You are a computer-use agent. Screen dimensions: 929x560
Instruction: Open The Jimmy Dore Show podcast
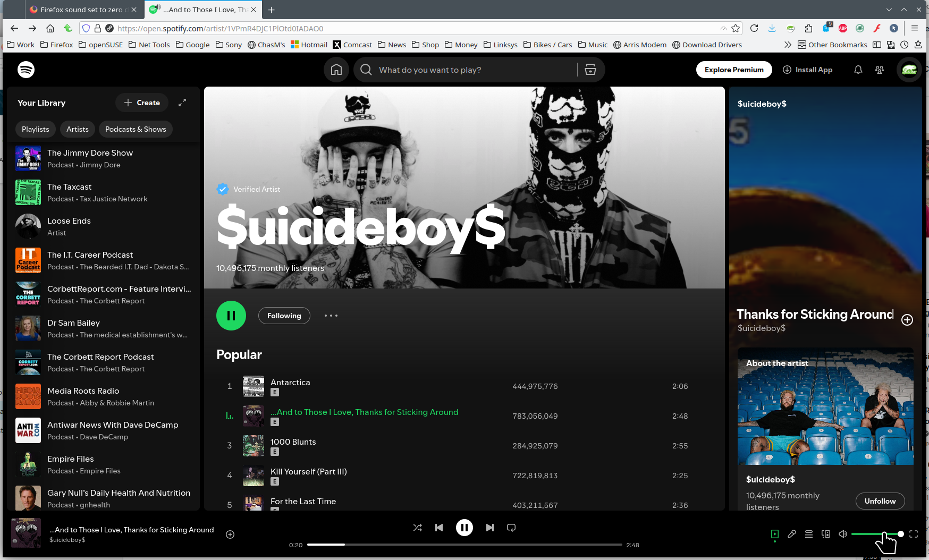104,158
